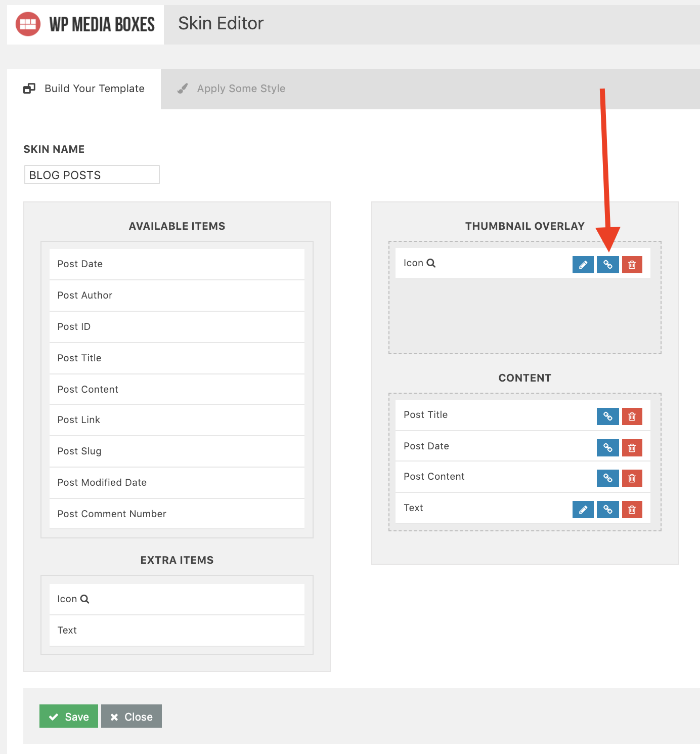Delete the Icon item from Thumbnail Overlay

632,265
